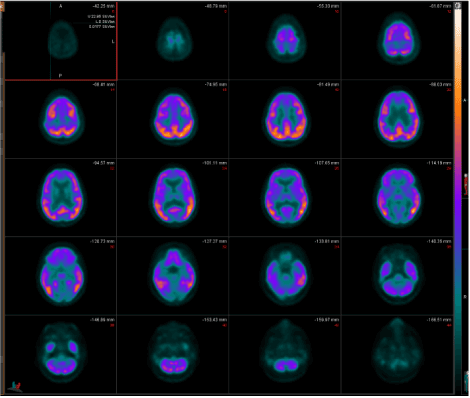The image size is (470, 398).
Task: Open the color scale settings icon above the colorbar
Action: (x=458, y=6)
